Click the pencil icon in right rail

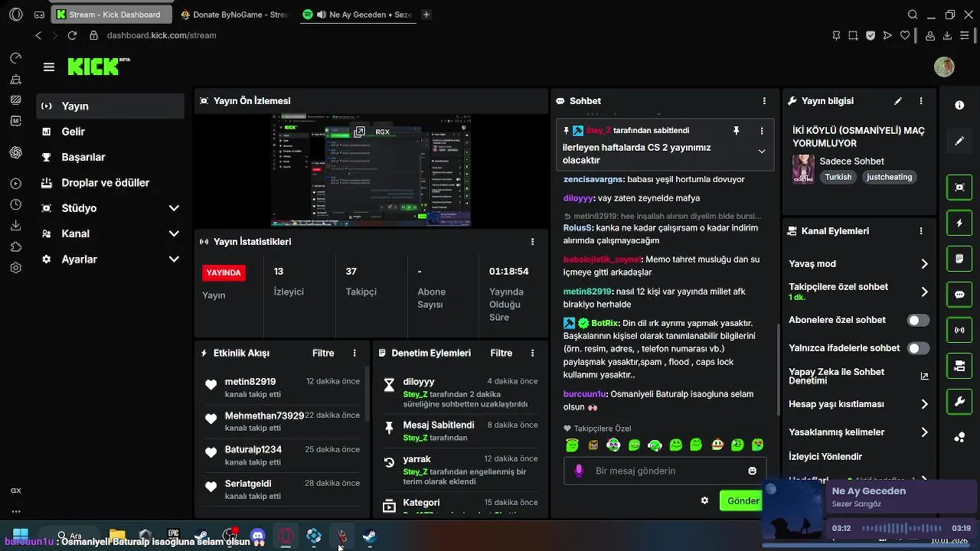(959, 142)
